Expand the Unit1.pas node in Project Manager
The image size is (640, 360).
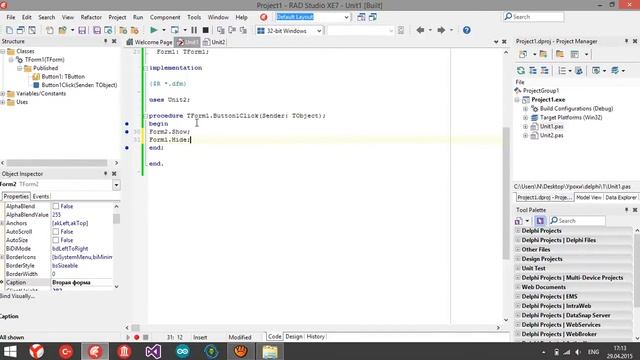click(x=525, y=127)
